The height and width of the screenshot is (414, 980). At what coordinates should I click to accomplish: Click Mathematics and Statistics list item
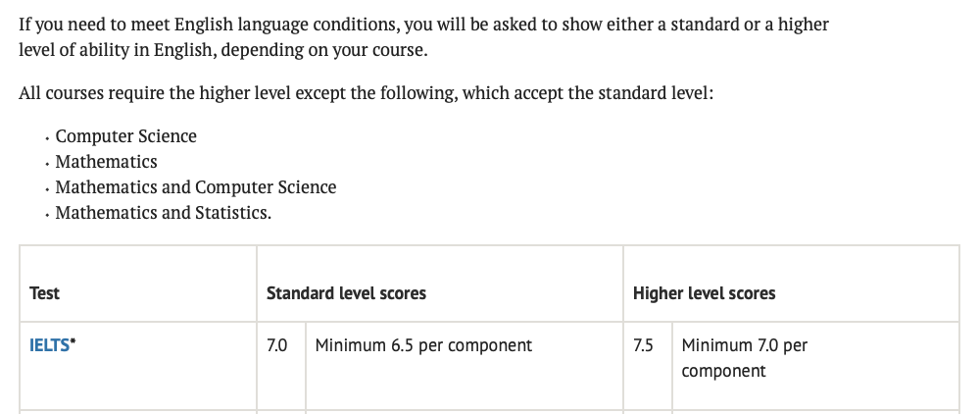(x=163, y=213)
